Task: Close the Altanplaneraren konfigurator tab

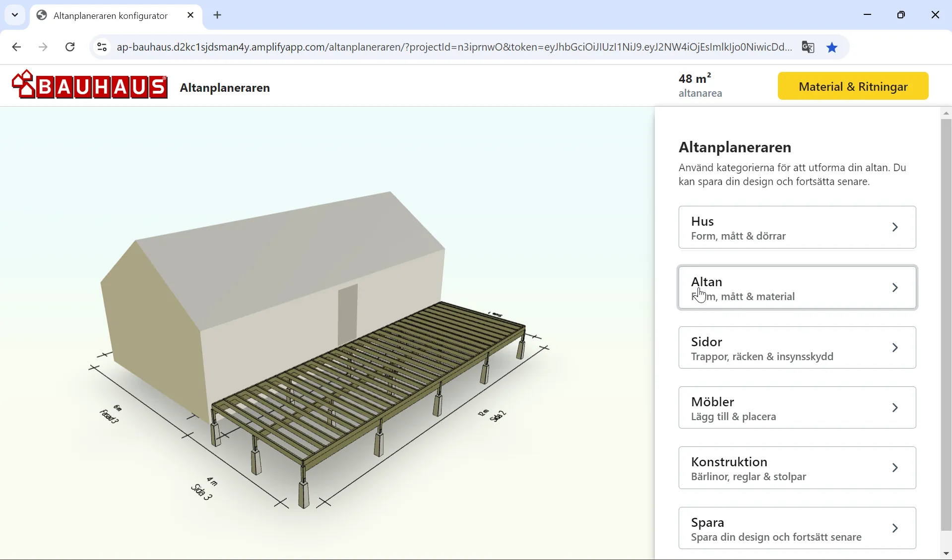Action: pos(190,15)
